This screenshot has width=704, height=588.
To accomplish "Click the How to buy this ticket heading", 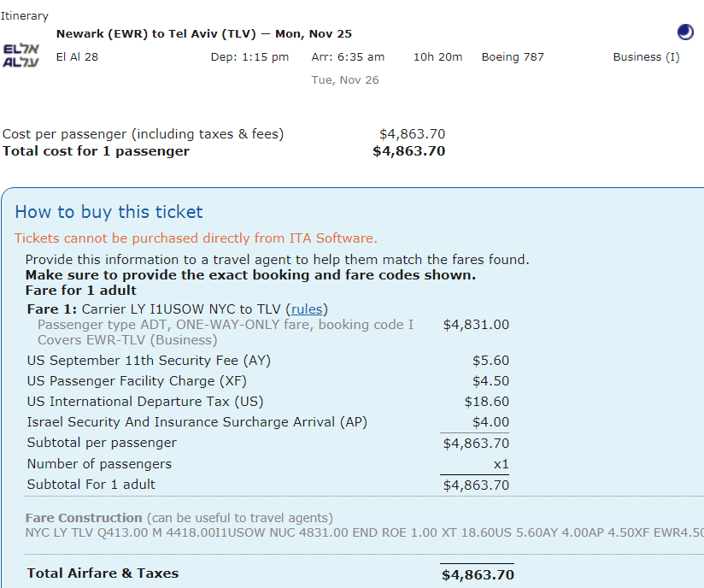I will [x=109, y=212].
